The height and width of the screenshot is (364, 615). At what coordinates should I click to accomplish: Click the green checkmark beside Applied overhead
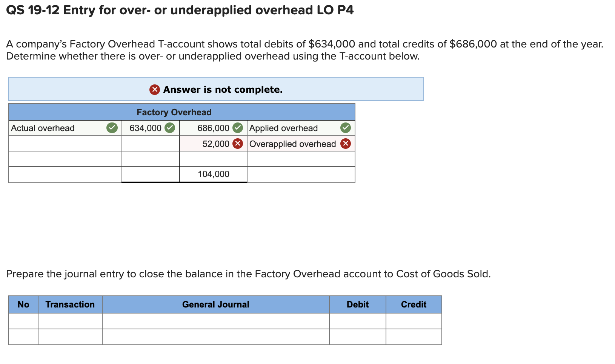[345, 128]
